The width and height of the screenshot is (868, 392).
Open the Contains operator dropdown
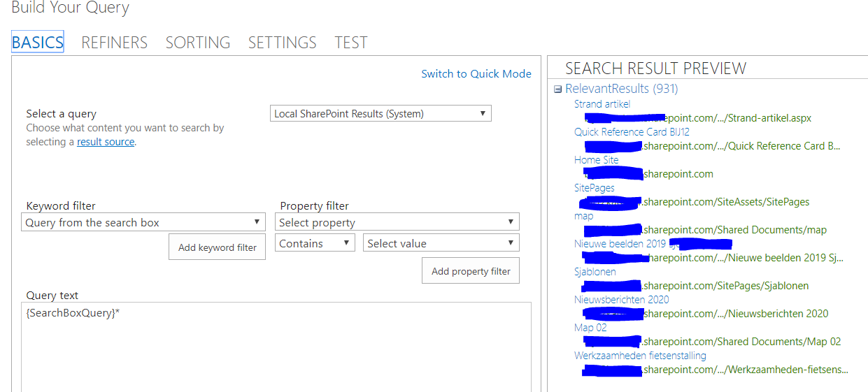point(315,243)
